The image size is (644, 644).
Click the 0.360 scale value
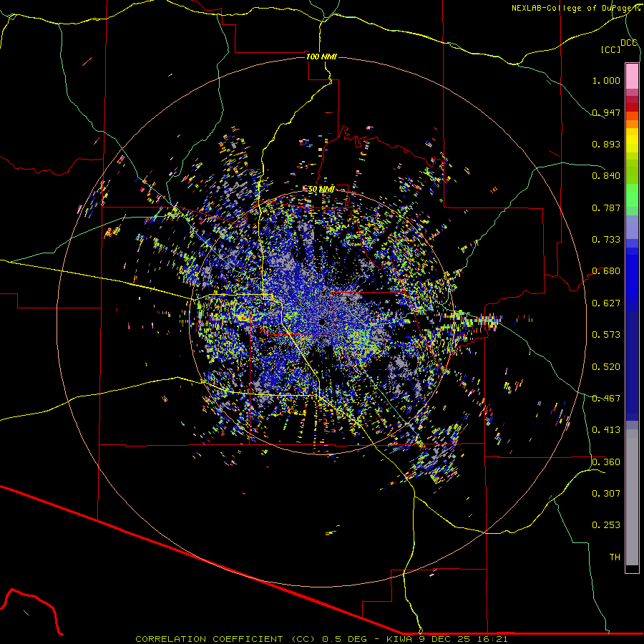click(x=606, y=462)
